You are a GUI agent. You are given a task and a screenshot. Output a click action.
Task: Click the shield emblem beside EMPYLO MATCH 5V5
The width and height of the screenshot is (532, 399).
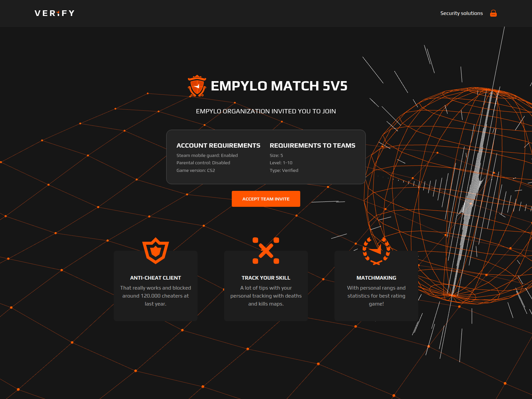point(197,85)
